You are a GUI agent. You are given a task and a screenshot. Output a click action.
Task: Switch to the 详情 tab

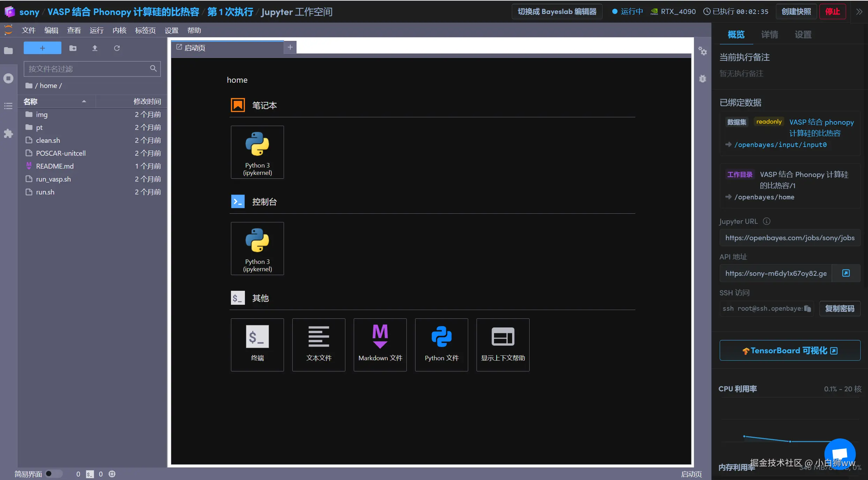pos(769,35)
